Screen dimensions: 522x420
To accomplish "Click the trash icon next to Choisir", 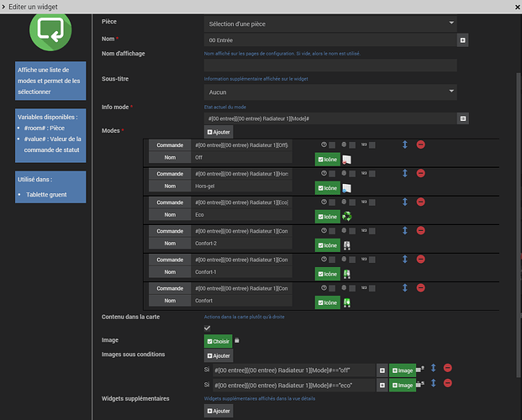I will tap(237, 340).
